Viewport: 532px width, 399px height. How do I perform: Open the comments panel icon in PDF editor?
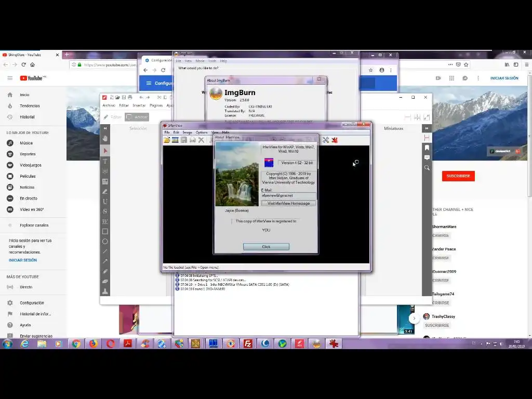[x=427, y=157]
